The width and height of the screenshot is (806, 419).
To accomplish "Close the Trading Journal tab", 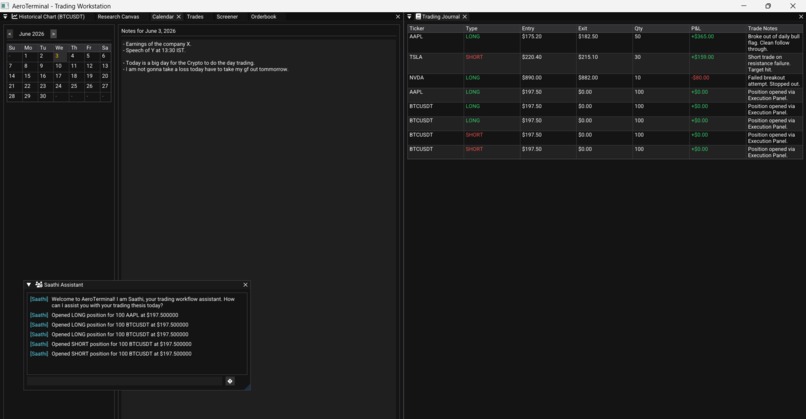I will pos(465,16).
